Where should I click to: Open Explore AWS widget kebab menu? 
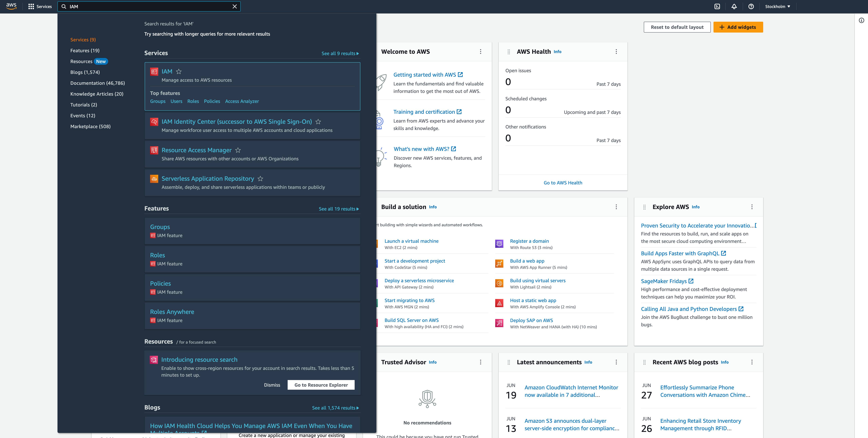[x=752, y=207]
